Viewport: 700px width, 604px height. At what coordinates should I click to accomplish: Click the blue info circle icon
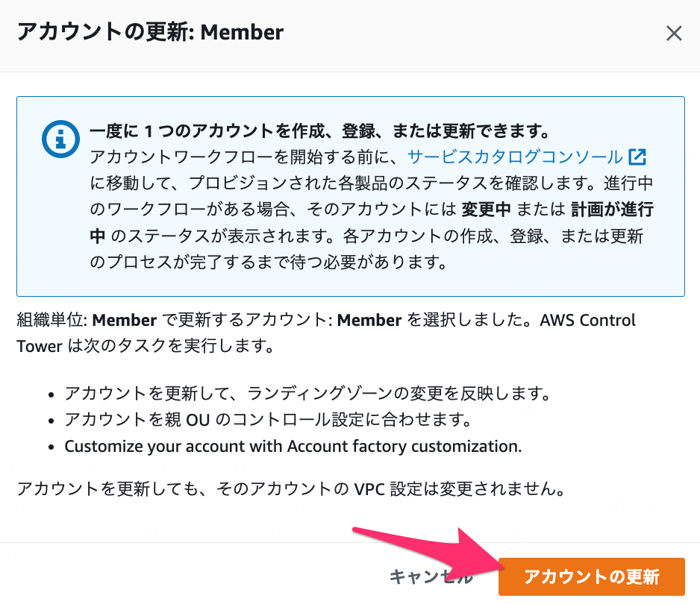(x=60, y=139)
